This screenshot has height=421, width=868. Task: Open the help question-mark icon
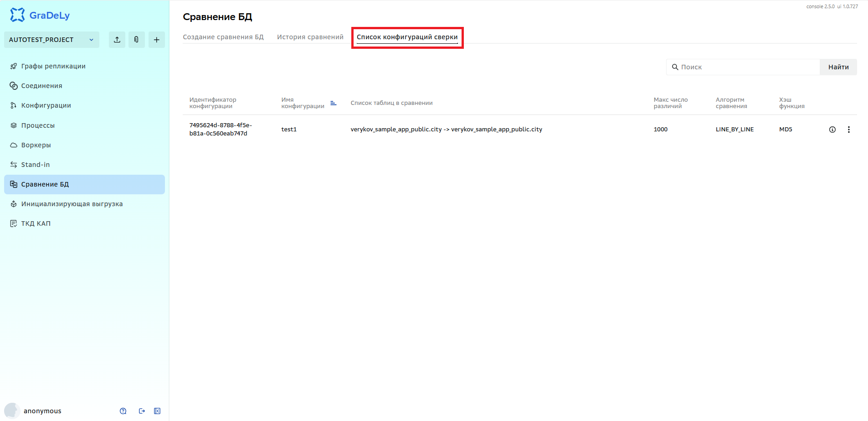pos(123,411)
